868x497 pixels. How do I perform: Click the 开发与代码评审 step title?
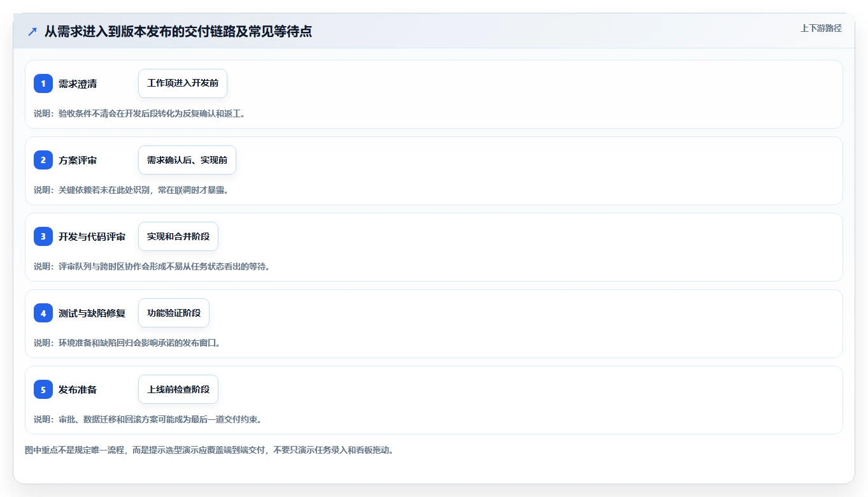92,236
